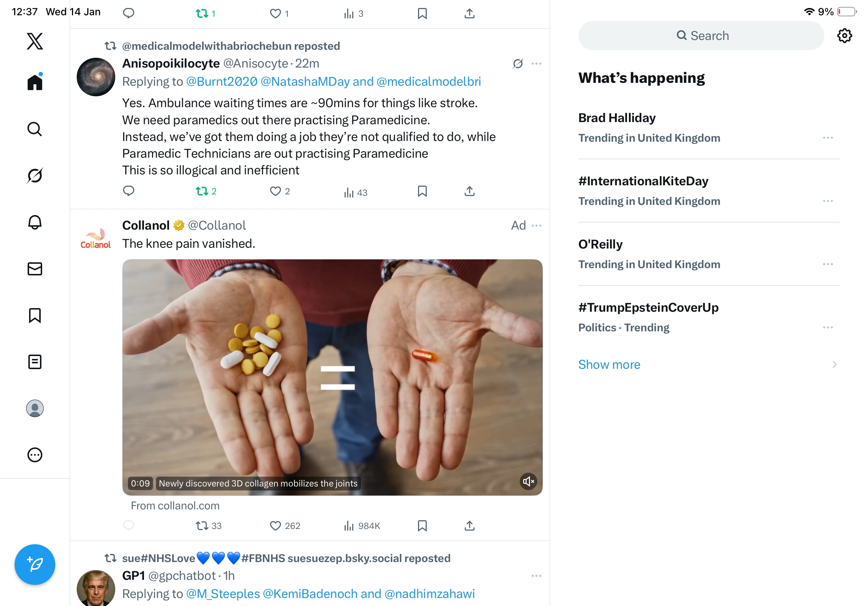Undo repost on Anisopoikilocyte post
Image resolution: width=868 pixels, height=606 pixels.
[202, 191]
